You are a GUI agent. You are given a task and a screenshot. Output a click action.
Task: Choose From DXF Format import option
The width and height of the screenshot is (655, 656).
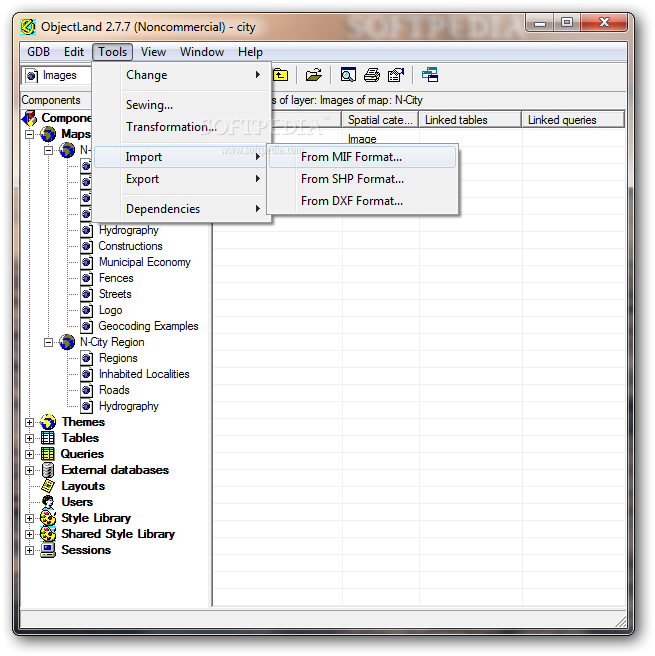coord(362,201)
